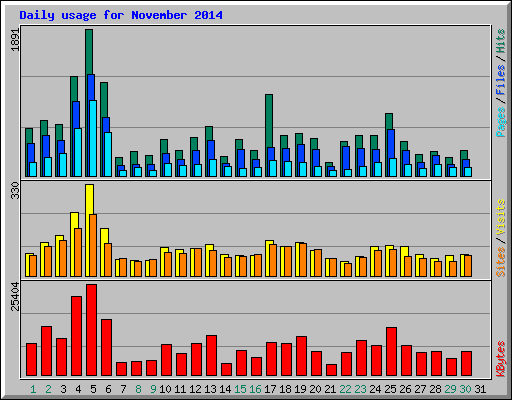Click day label 24 on the x-axis

click(375, 389)
